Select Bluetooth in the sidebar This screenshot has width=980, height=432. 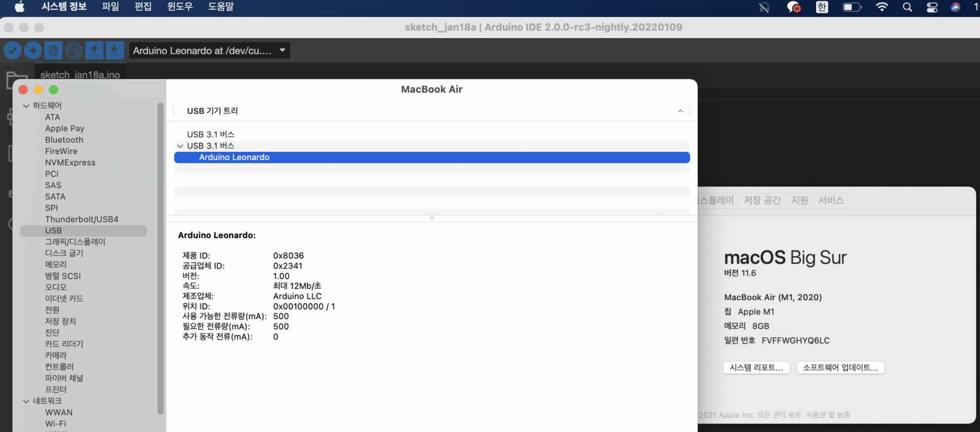64,140
